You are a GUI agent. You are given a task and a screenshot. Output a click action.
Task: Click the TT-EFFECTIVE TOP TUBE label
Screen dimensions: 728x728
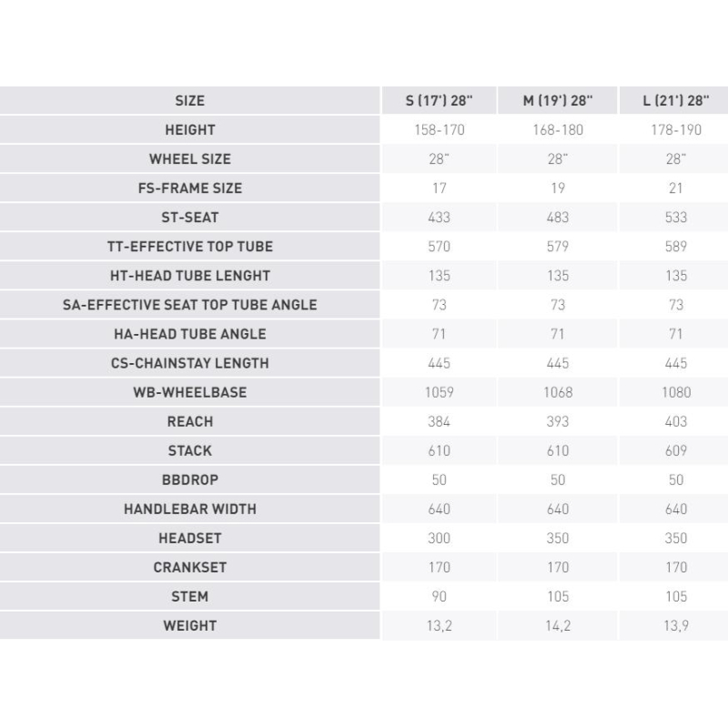[190, 247]
